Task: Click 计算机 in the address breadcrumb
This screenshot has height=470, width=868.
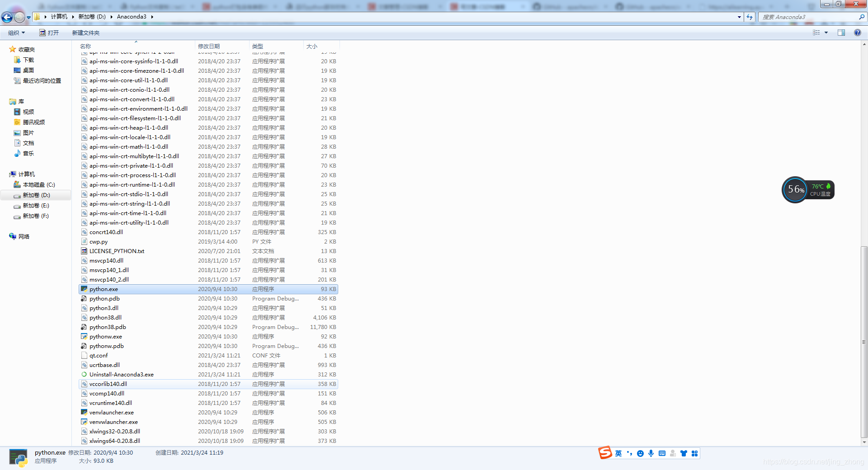Action: tap(59, 17)
